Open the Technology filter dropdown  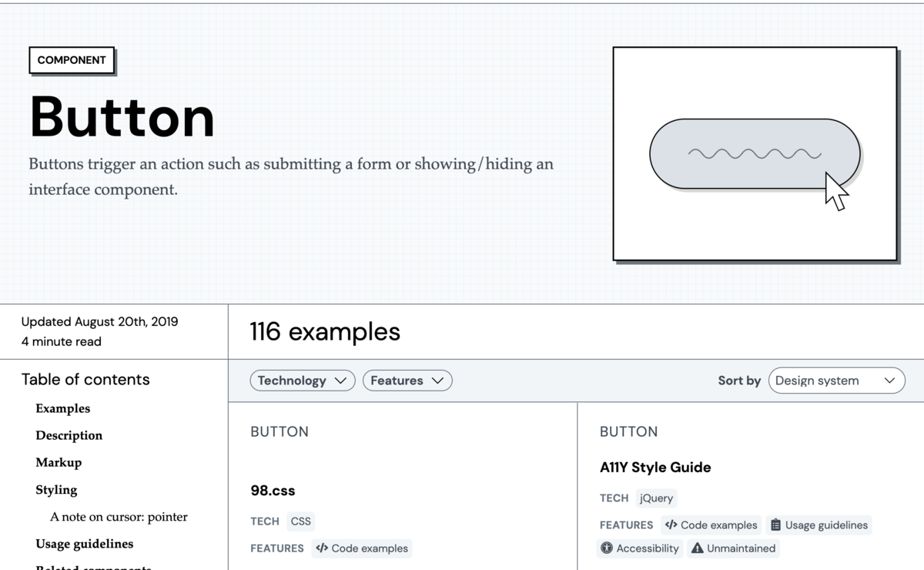pos(302,381)
